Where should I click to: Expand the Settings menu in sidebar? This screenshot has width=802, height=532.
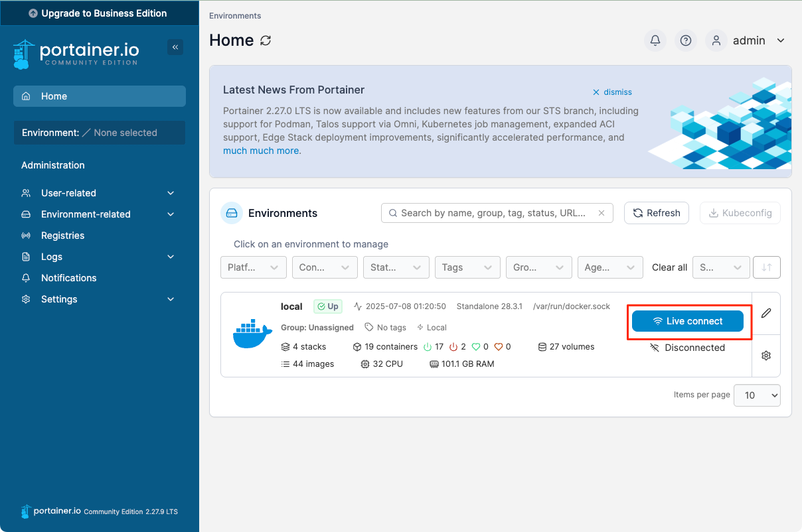[x=98, y=299]
